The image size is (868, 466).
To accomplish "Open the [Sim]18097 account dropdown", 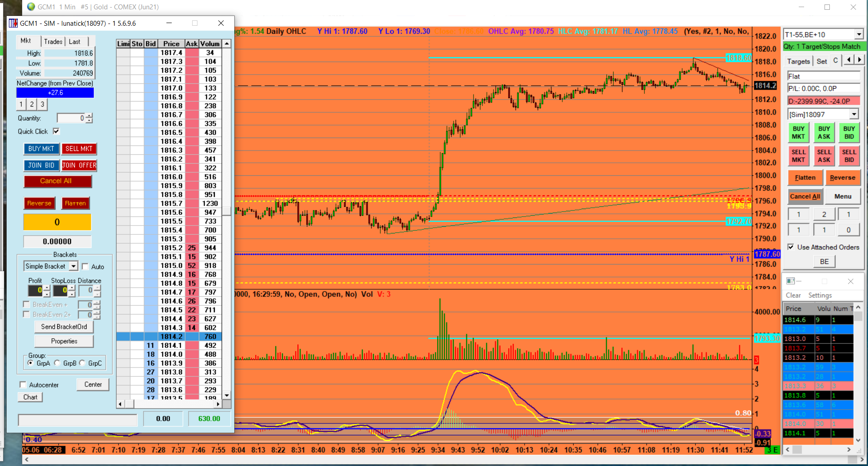I will (x=854, y=114).
